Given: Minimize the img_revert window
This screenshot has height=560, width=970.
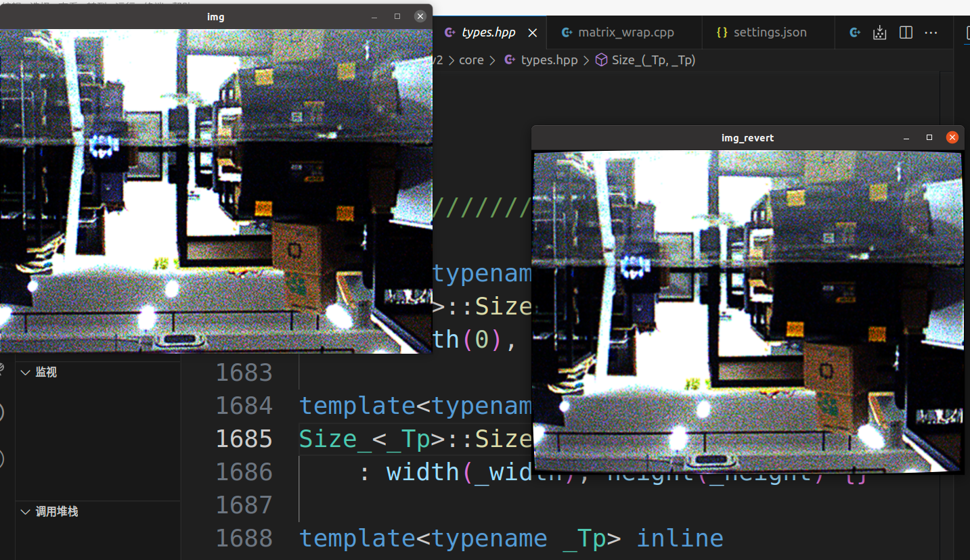Looking at the screenshot, I should (906, 138).
